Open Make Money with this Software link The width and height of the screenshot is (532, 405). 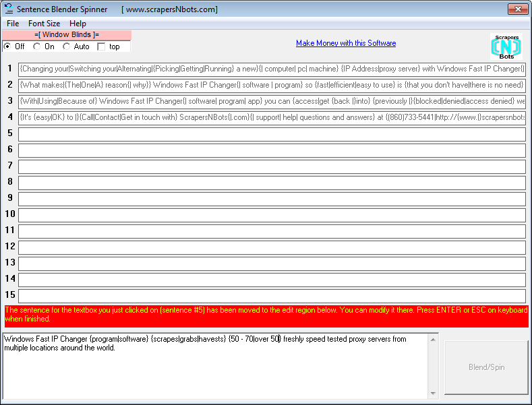tap(346, 43)
